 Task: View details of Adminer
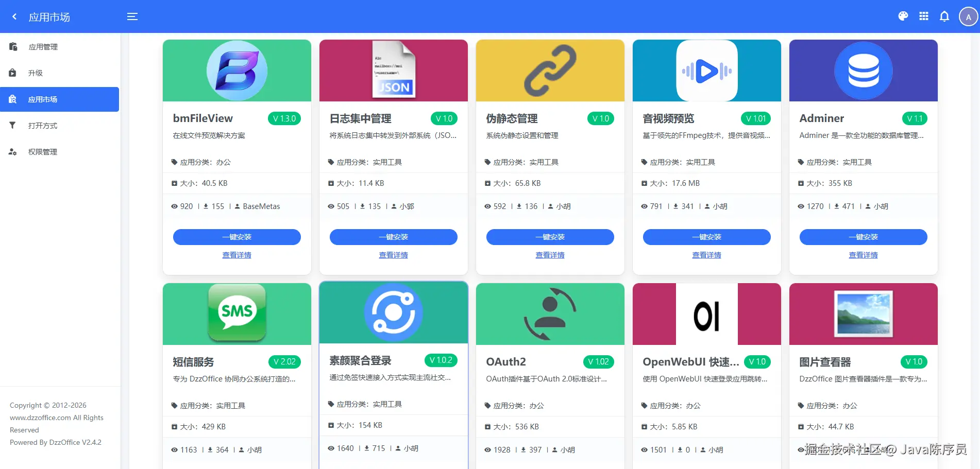pyautogui.click(x=864, y=255)
